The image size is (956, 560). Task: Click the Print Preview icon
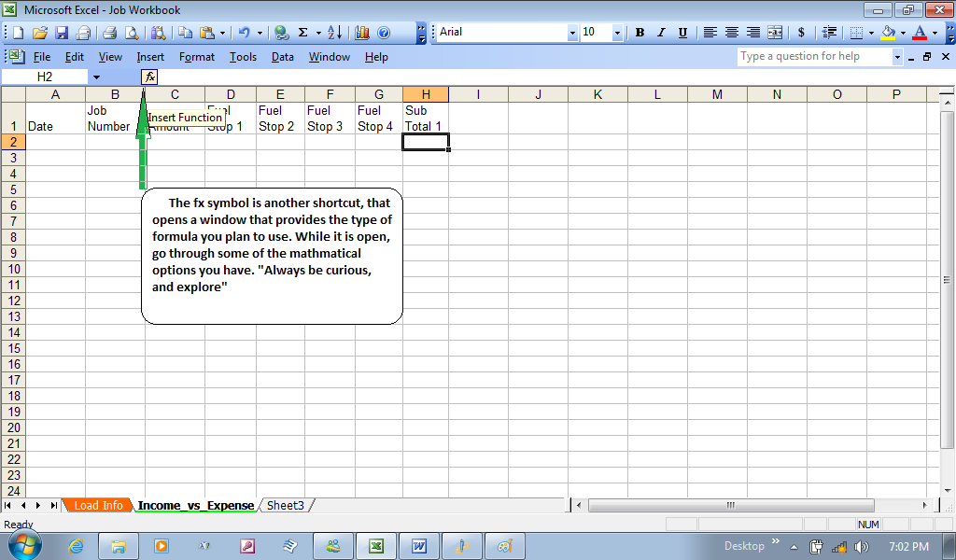(132, 33)
